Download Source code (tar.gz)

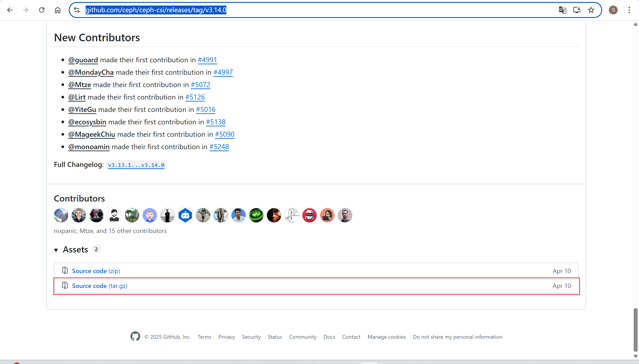[x=100, y=286]
